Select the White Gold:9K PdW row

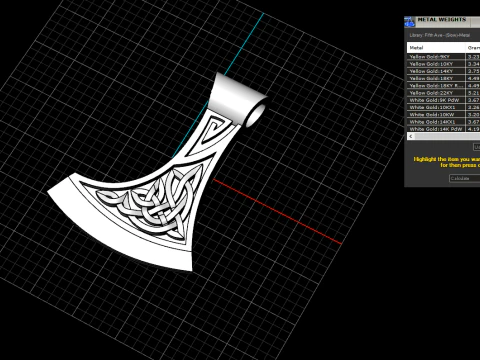coord(443,100)
